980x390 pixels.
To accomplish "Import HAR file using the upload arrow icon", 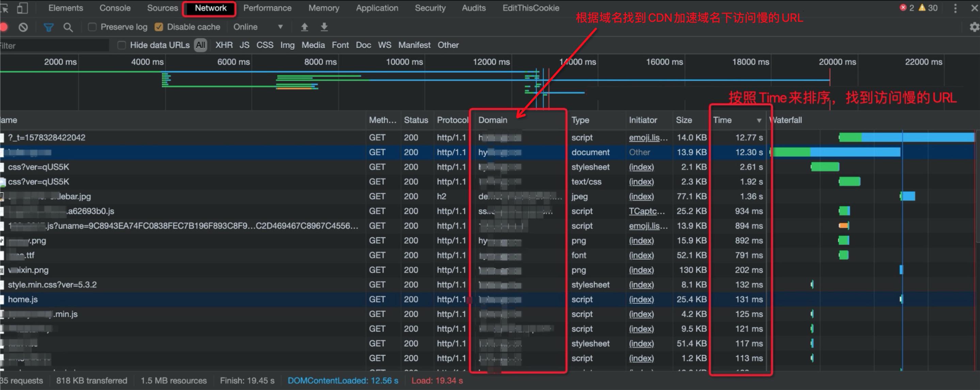I will tap(304, 27).
